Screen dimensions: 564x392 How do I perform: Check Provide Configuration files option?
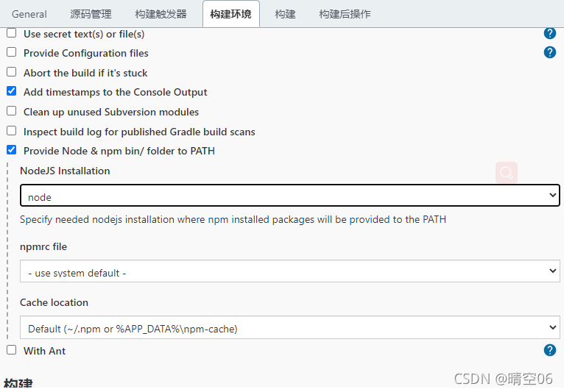(11, 52)
